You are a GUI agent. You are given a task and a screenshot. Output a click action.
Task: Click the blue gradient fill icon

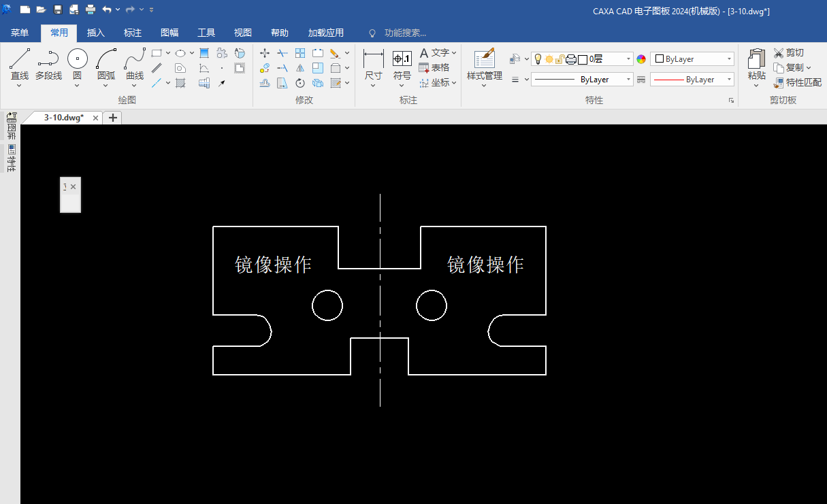pos(204,53)
